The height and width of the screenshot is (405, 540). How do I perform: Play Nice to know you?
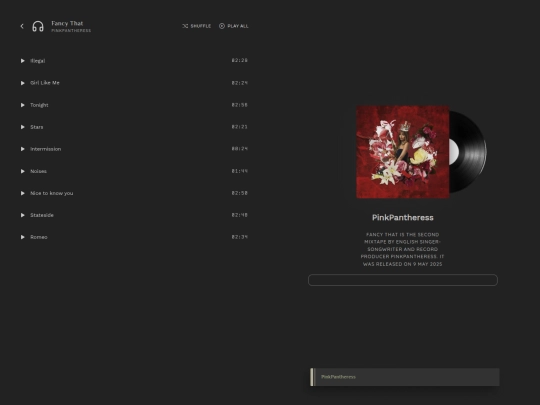coord(23,193)
